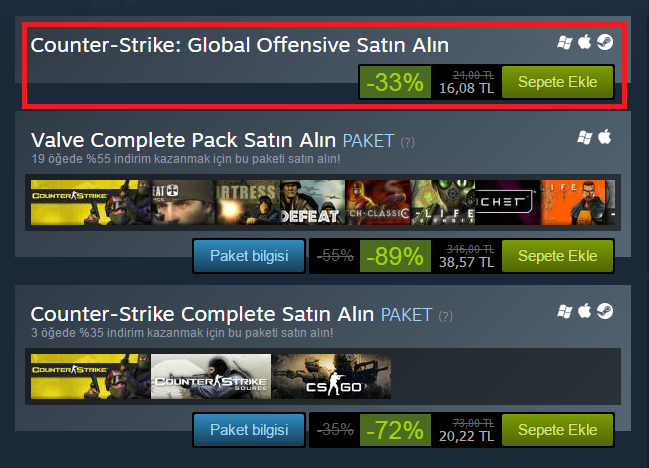Click Apple icon beside Valve Complete Pack

[x=605, y=137]
